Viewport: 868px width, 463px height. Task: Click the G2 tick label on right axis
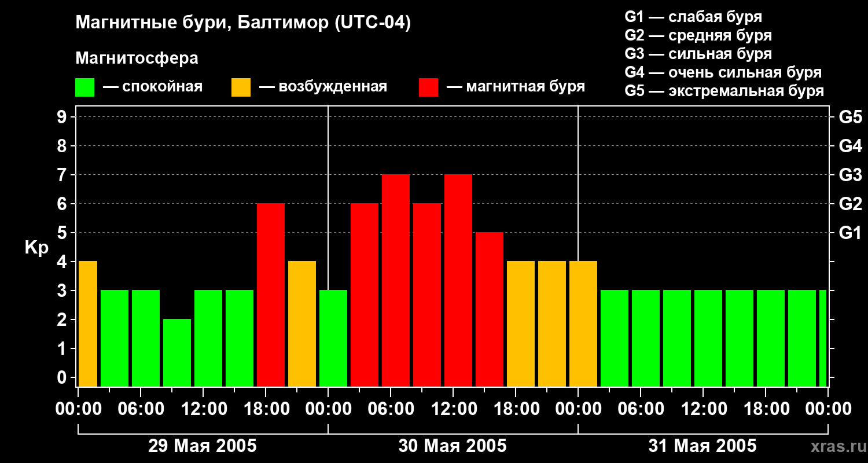click(x=850, y=204)
